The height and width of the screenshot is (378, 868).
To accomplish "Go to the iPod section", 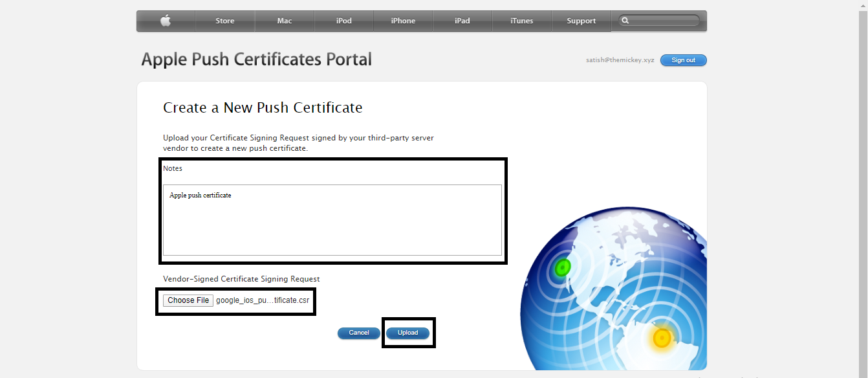I will tap(344, 21).
